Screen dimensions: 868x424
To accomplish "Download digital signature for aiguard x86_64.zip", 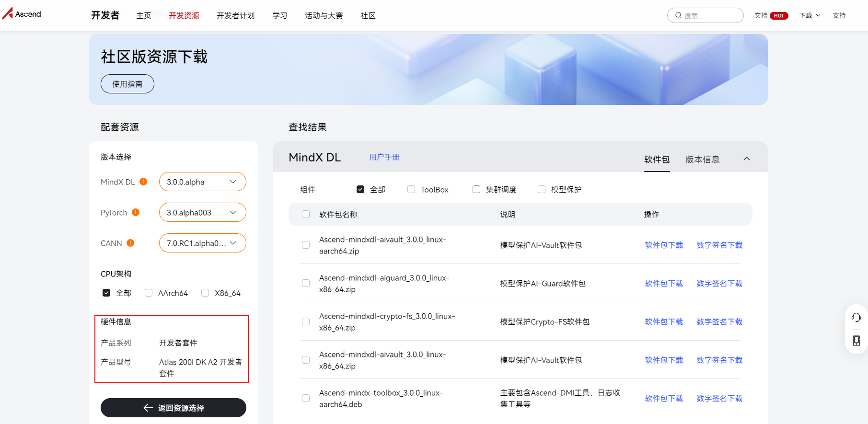I will [x=719, y=283].
